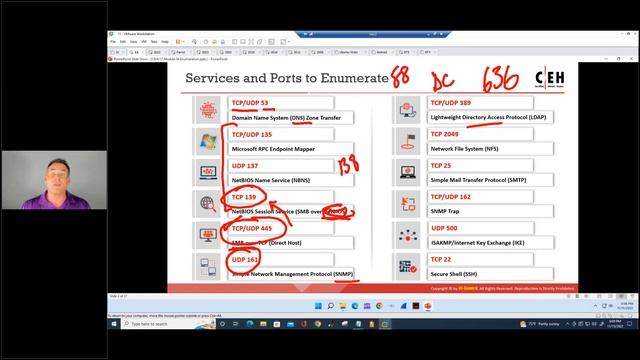Click the 'TCP/UDP 135' port label

click(251, 134)
